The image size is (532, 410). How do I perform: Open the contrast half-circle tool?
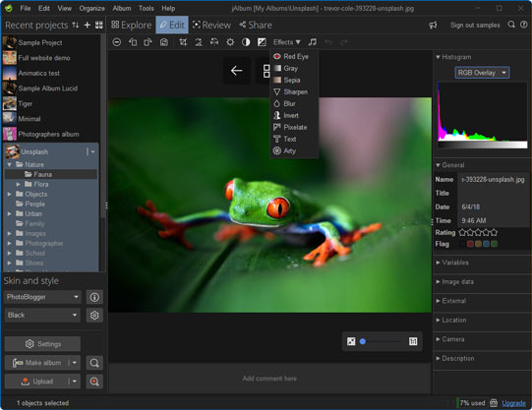(x=246, y=42)
